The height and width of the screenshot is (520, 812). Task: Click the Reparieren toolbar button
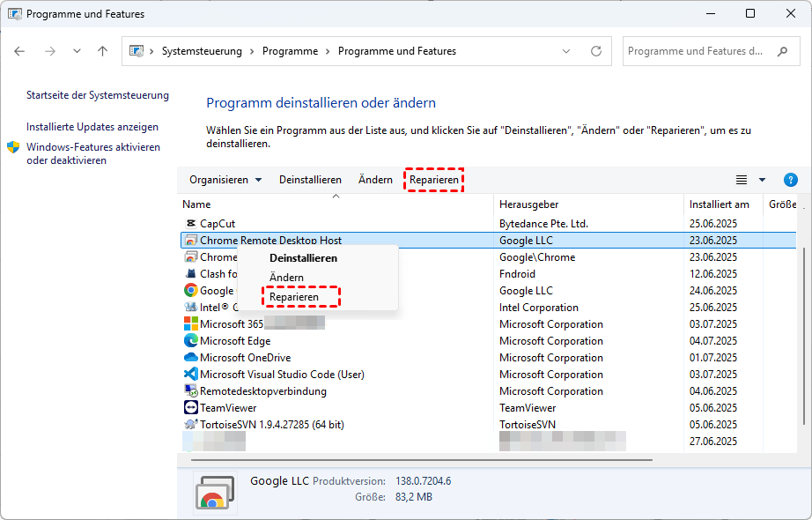(434, 180)
